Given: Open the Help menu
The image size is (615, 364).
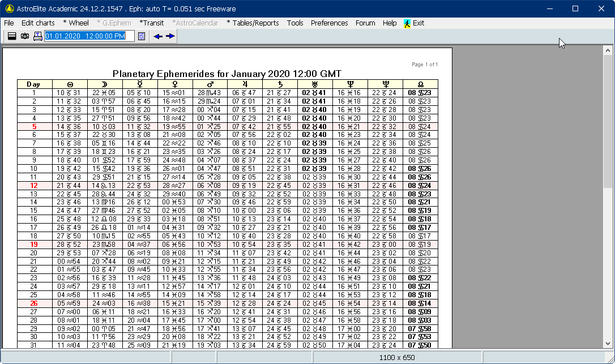Looking at the screenshot, I should pos(390,23).
